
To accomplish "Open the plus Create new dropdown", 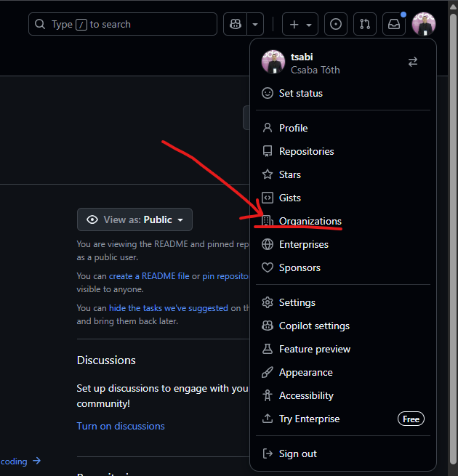I will (300, 24).
